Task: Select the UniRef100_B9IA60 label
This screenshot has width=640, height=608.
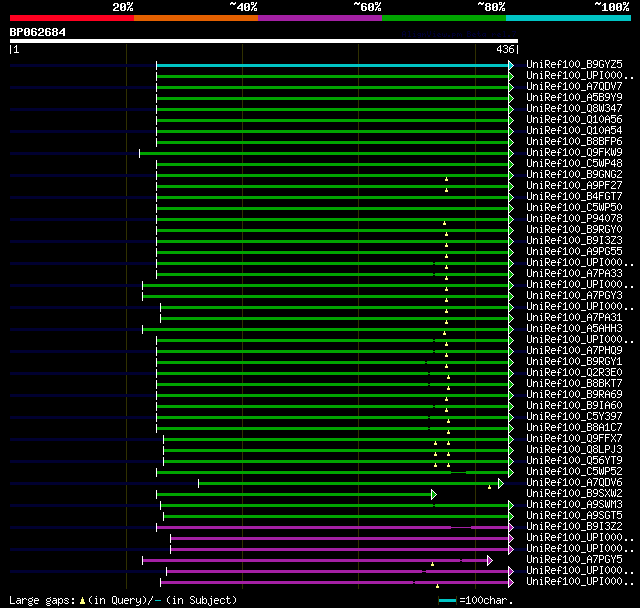Action: click(x=574, y=406)
